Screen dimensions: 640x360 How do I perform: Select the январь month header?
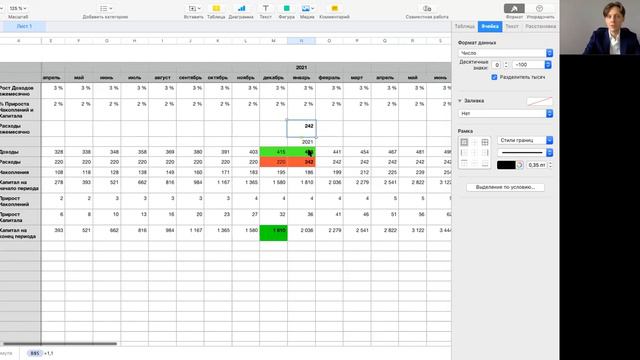(x=301, y=78)
